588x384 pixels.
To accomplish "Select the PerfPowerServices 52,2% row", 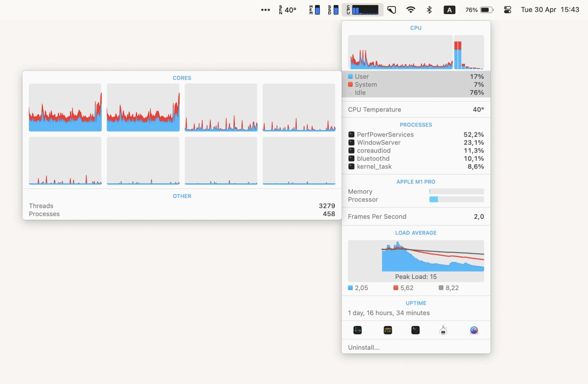I will [x=416, y=134].
